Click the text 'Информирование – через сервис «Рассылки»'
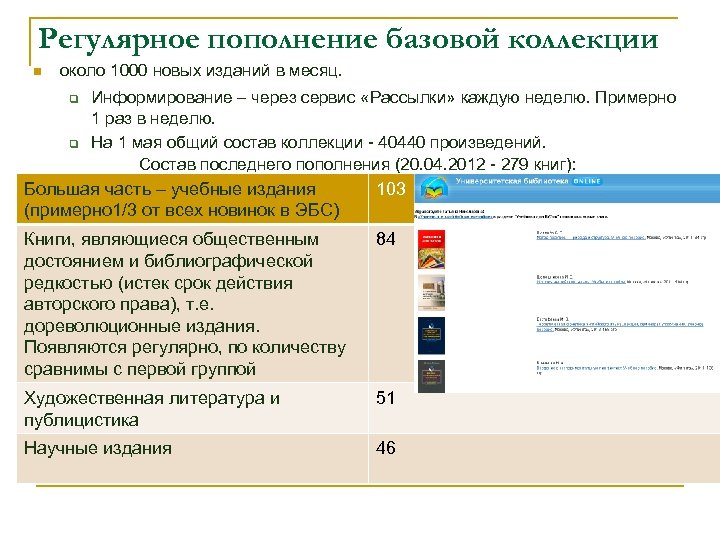 [x=273, y=97]
